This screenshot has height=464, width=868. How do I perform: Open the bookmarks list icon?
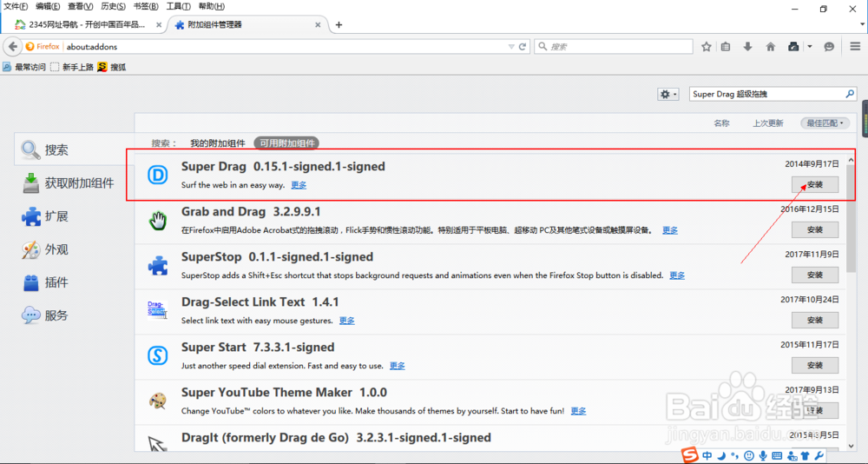click(x=726, y=47)
